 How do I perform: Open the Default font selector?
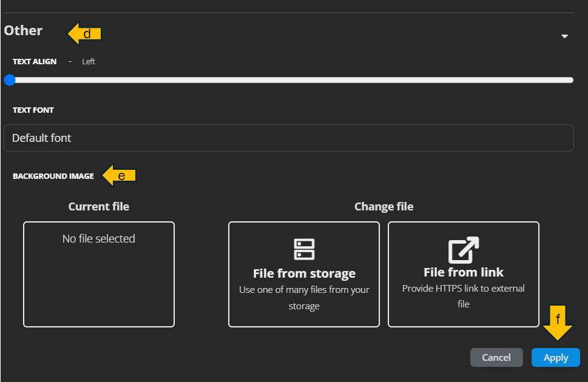289,138
